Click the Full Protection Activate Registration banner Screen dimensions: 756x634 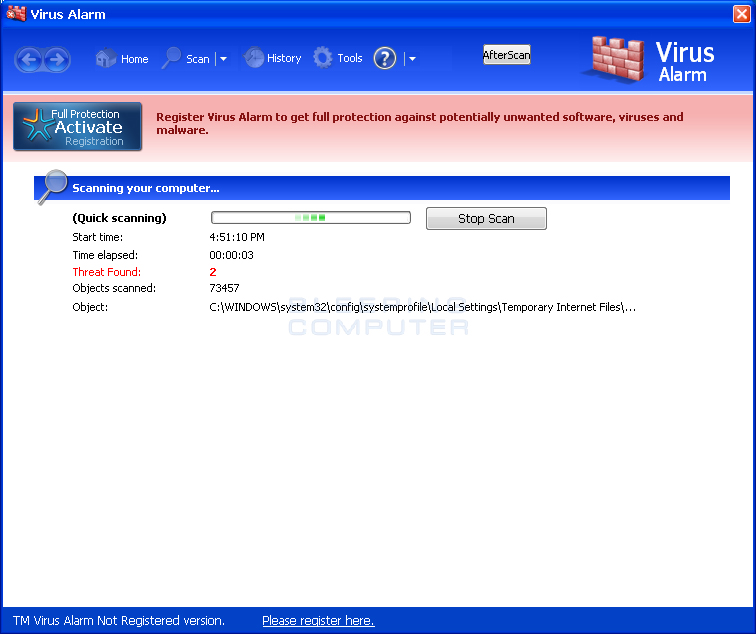[78, 126]
